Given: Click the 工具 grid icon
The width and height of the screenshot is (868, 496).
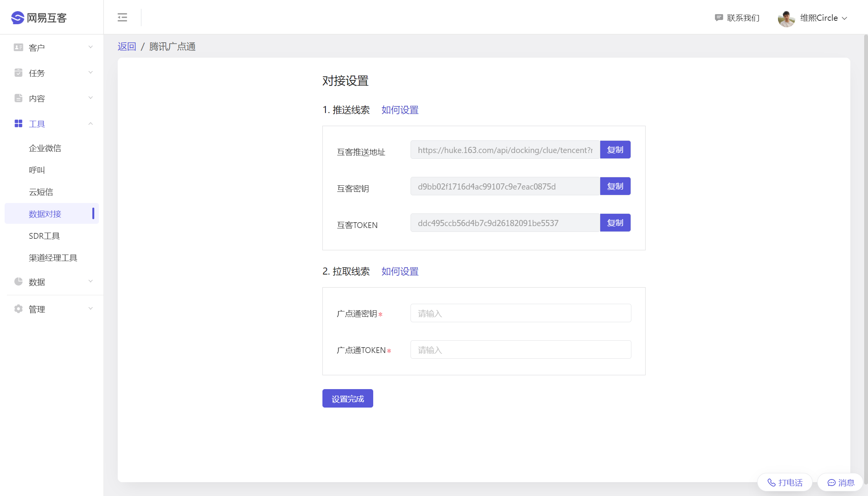Looking at the screenshot, I should pyautogui.click(x=18, y=123).
